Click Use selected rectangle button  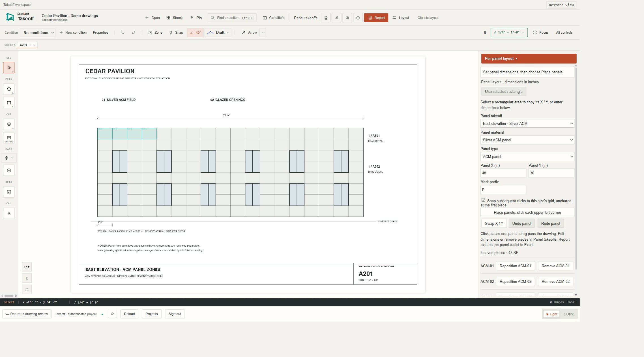pos(504,92)
